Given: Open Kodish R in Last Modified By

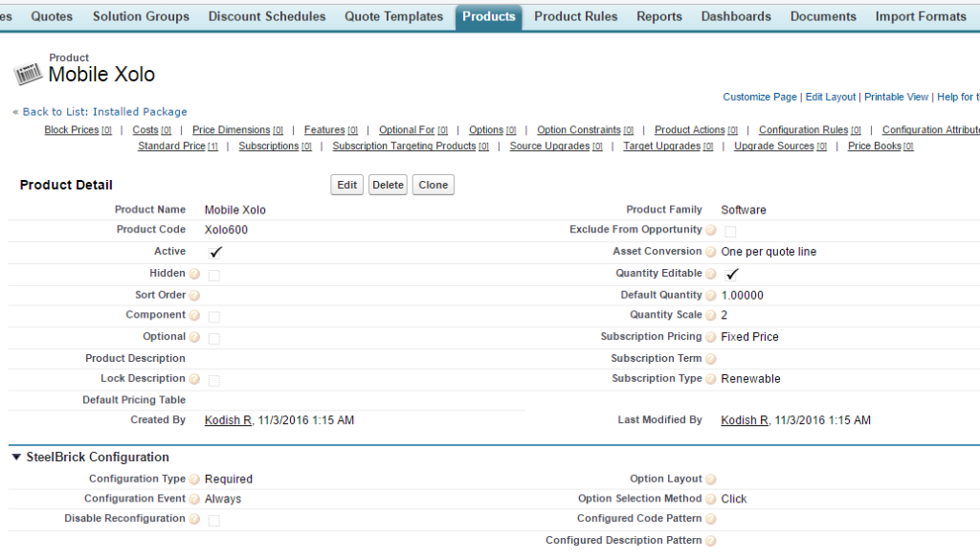Looking at the screenshot, I should pyautogui.click(x=745, y=420).
